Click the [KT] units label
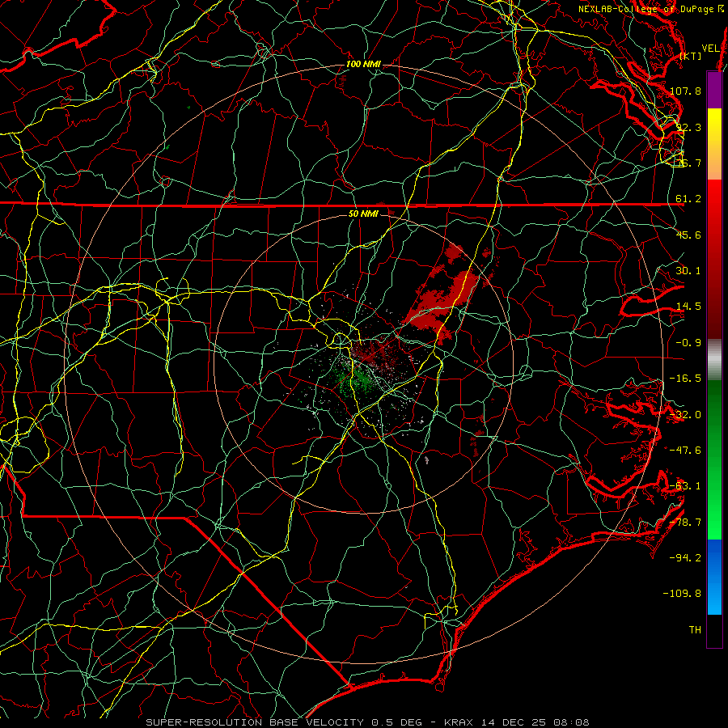The height and width of the screenshot is (728, 728). pos(690,56)
